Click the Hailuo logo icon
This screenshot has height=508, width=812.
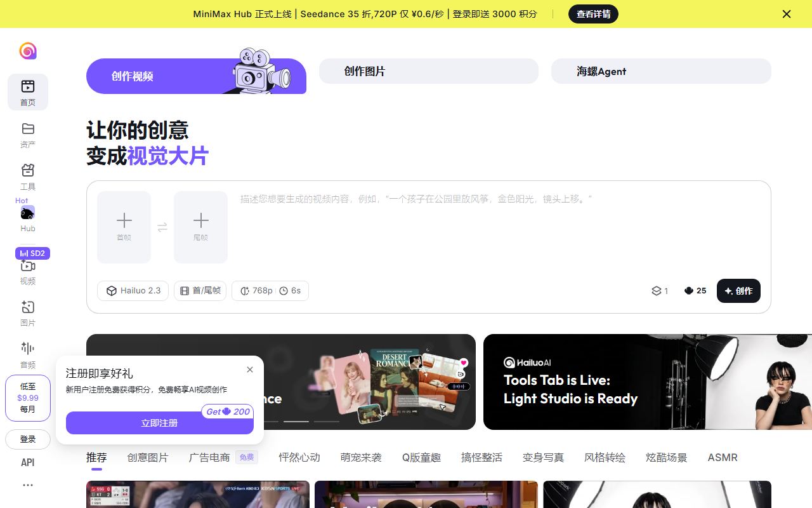click(28, 51)
